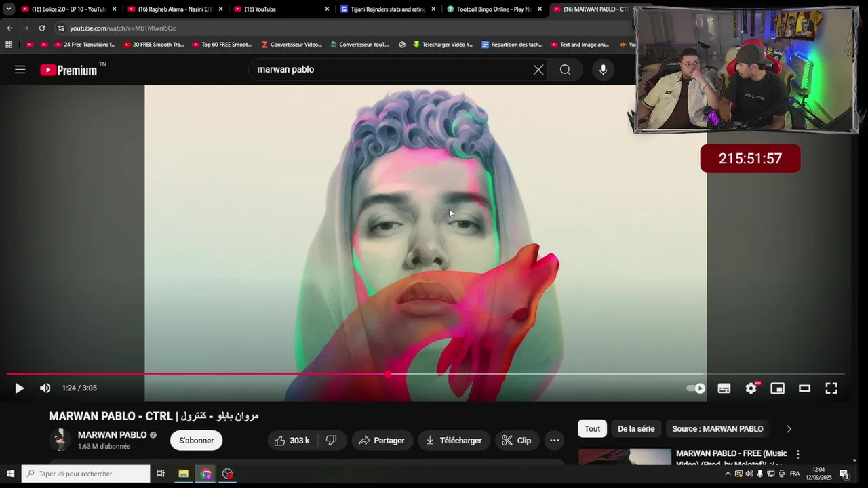Switch to the (16) YouTube tab
This screenshot has height=488, width=868.
[x=281, y=9]
